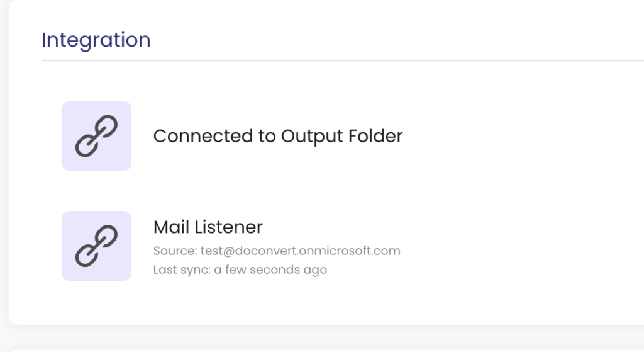Image resolution: width=644 pixels, height=352 pixels.
Task: Click the 'Last sync:' label text
Action: tap(182, 270)
